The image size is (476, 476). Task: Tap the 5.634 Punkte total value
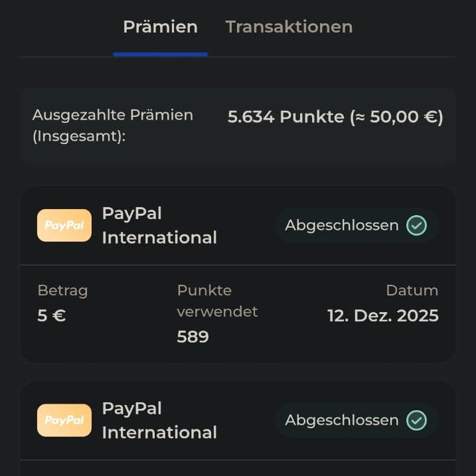click(x=335, y=118)
